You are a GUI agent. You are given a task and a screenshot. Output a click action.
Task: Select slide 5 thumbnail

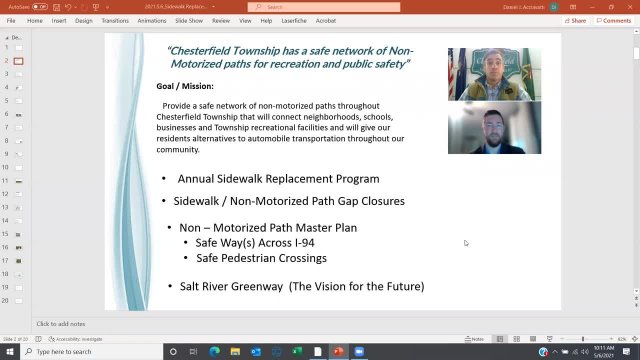[x=19, y=101]
